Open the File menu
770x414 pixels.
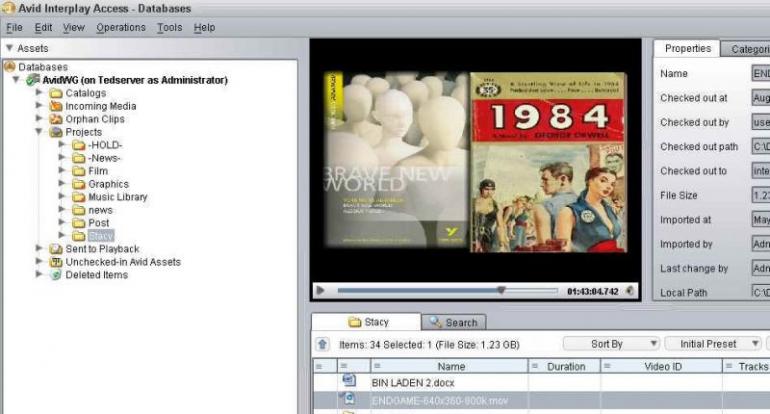pos(14,28)
